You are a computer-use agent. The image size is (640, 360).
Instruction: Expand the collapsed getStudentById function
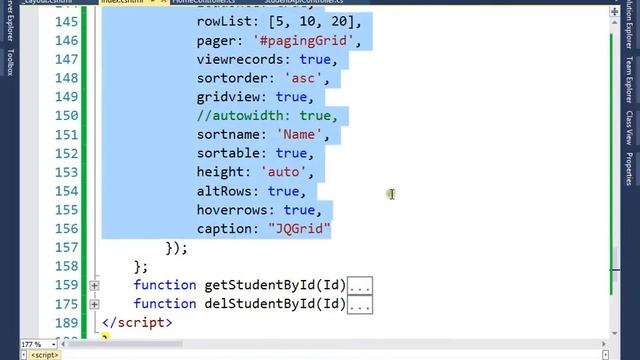click(x=94, y=285)
